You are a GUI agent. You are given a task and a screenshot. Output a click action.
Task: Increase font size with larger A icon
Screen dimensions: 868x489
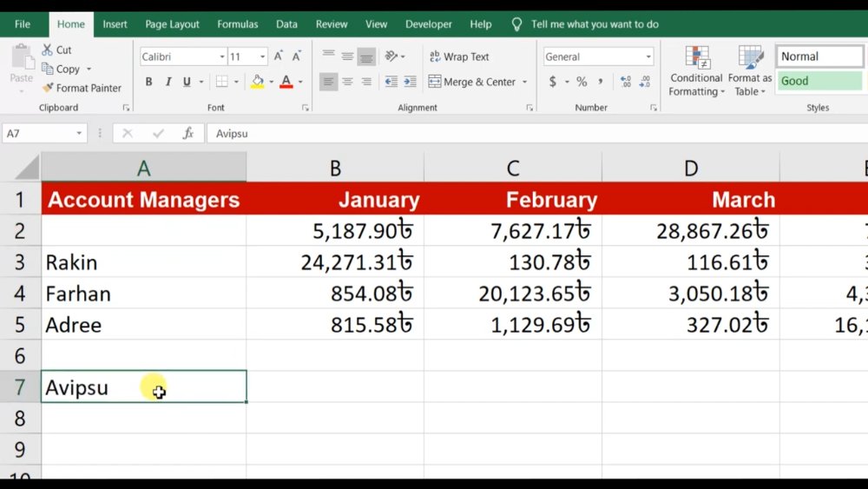coord(279,56)
